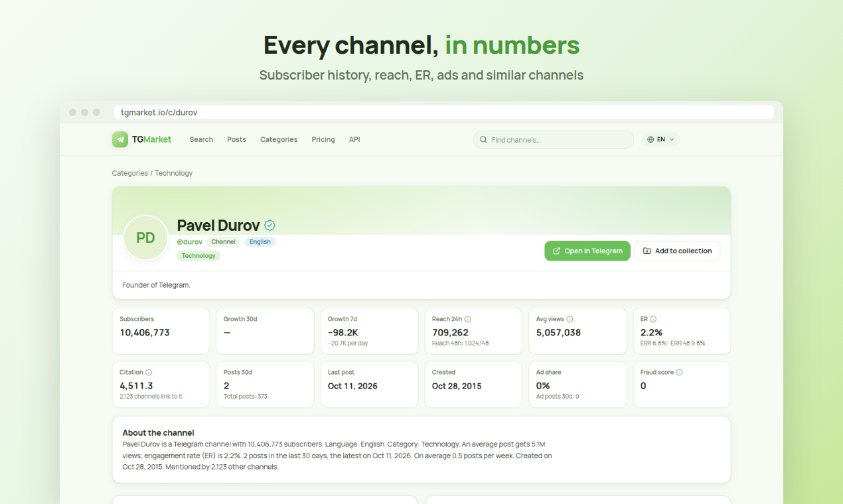The image size is (843, 504).
Task: Click the Technology breadcrumb link
Action: click(174, 173)
